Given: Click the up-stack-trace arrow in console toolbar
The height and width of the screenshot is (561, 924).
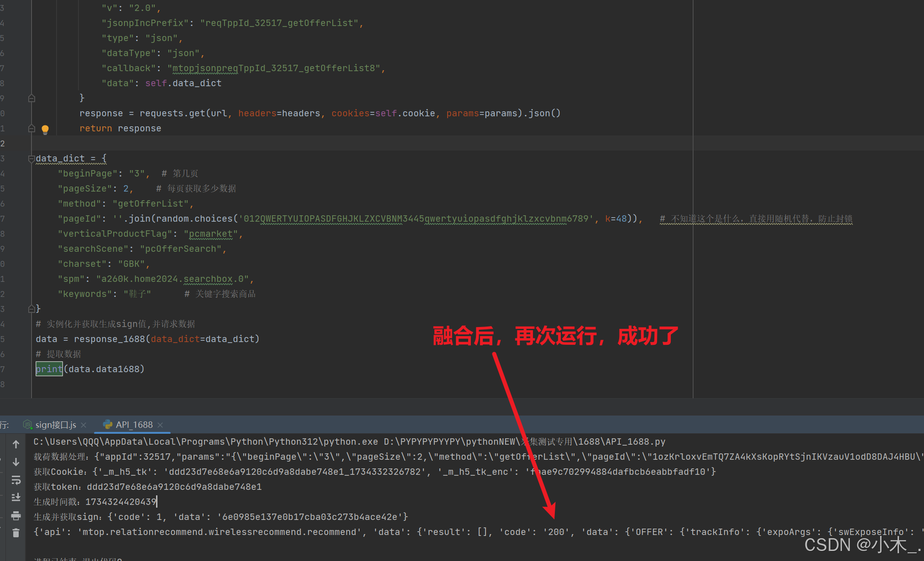Looking at the screenshot, I should (16, 444).
